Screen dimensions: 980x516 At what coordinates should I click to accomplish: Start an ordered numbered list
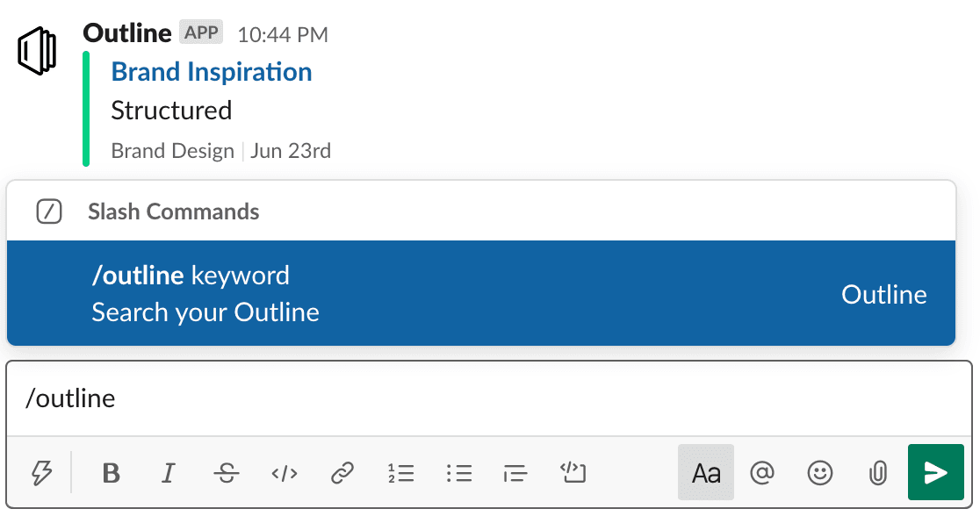click(x=400, y=474)
